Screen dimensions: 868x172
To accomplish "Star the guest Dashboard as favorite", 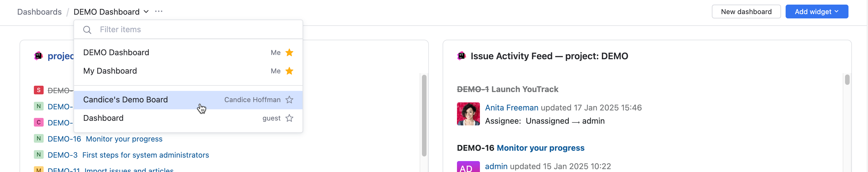I will tap(289, 118).
